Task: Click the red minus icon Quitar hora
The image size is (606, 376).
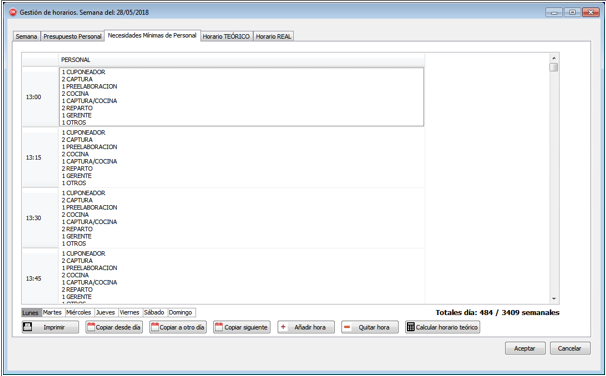Action: pos(347,327)
